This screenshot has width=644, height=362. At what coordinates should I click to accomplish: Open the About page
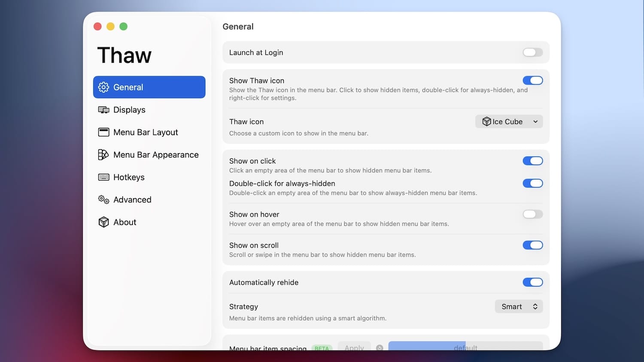pos(149,222)
